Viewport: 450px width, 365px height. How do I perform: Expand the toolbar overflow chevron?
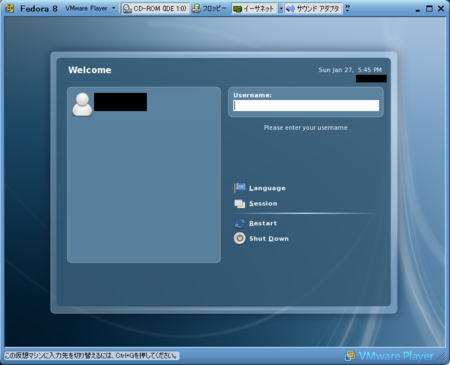pyautogui.click(x=347, y=8)
